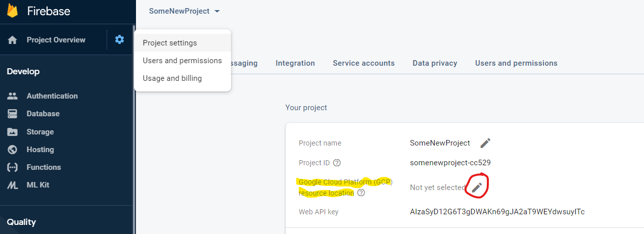
Task: Click the 'Your project' heading
Action: tap(306, 108)
